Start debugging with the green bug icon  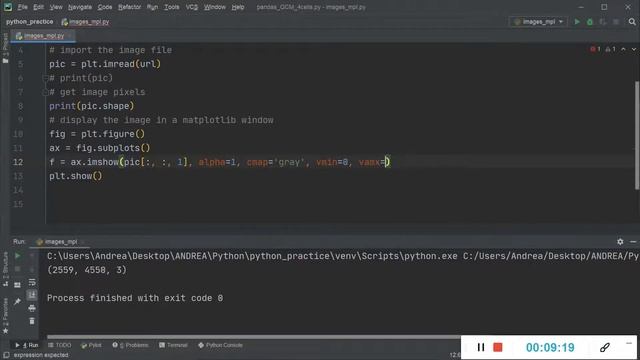click(590, 22)
